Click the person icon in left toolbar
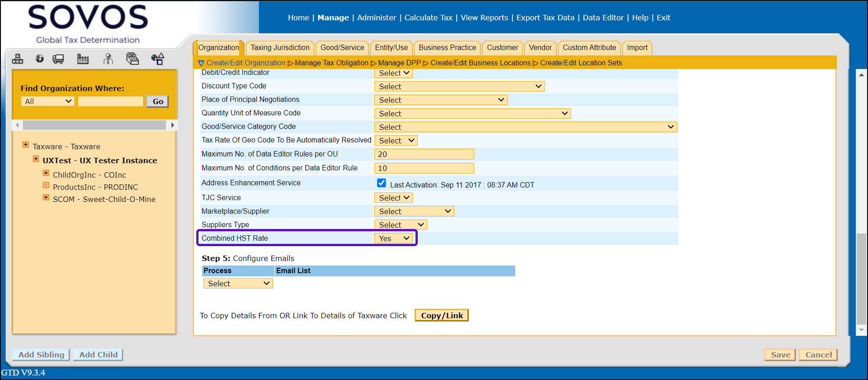Screen dimensions: 868x380 click(108, 59)
